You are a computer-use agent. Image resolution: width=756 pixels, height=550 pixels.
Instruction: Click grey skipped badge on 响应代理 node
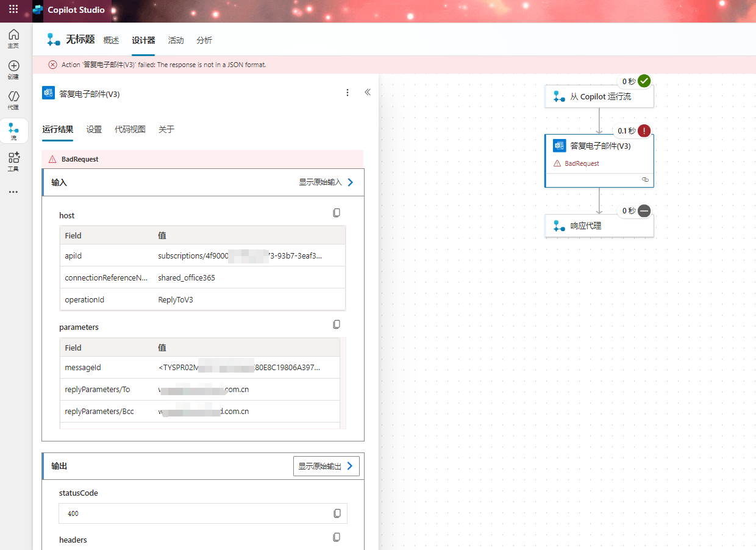click(x=644, y=210)
